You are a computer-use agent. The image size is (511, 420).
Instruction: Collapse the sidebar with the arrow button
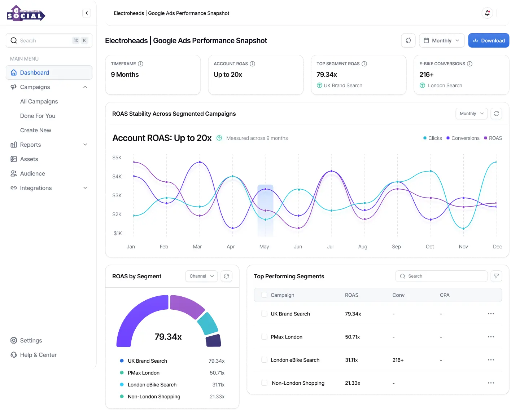87,13
